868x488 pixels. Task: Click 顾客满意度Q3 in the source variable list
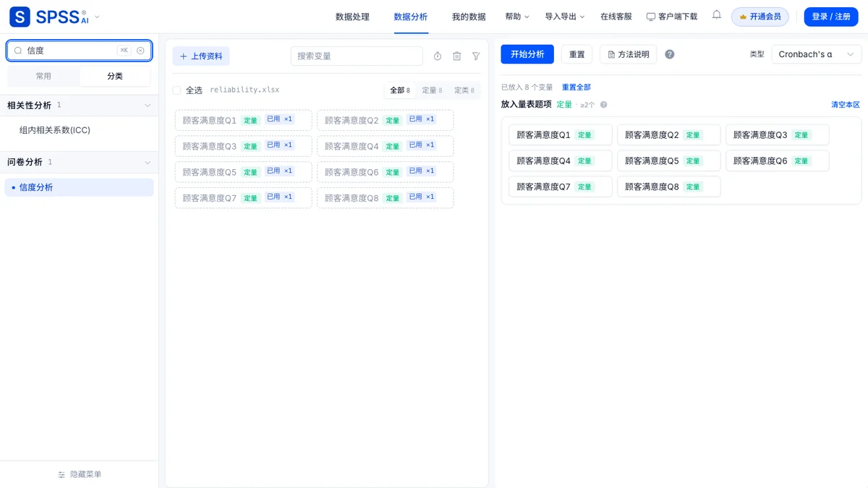coord(243,146)
